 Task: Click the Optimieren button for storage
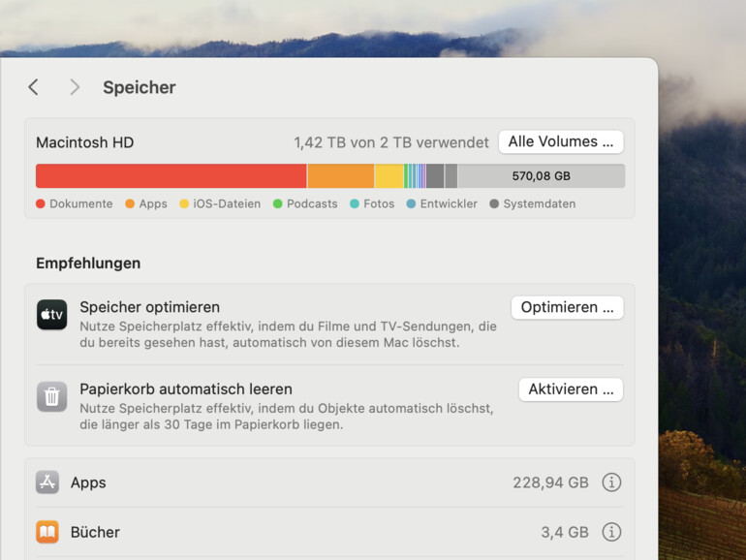(567, 307)
